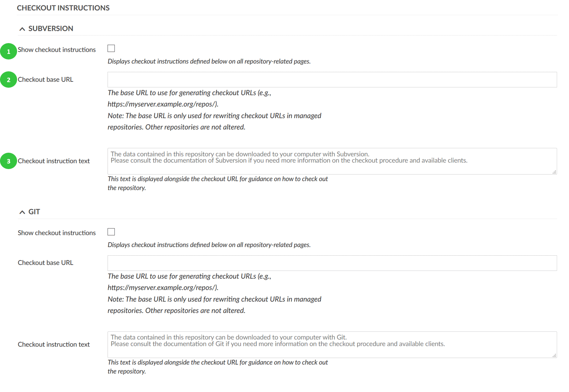The image size is (569, 392).
Task: Enable Show checkout instructions checkbox for Subversion
Action: click(x=111, y=49)
